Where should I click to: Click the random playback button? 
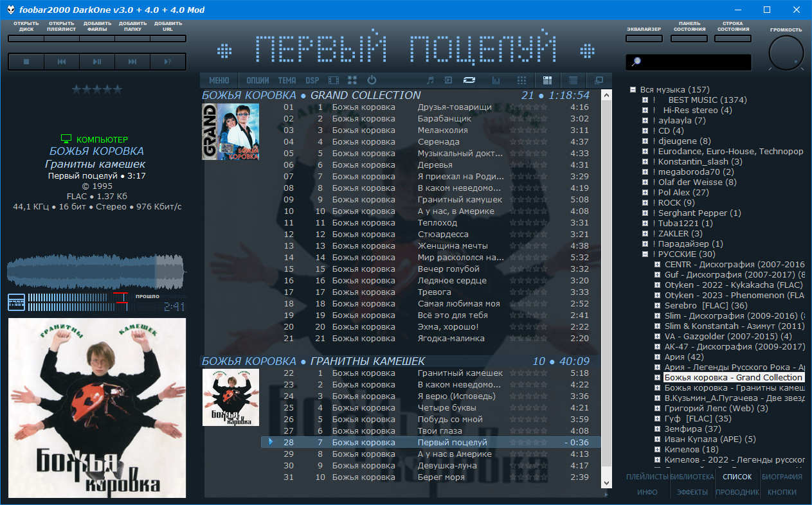click(x=168, y=62)
